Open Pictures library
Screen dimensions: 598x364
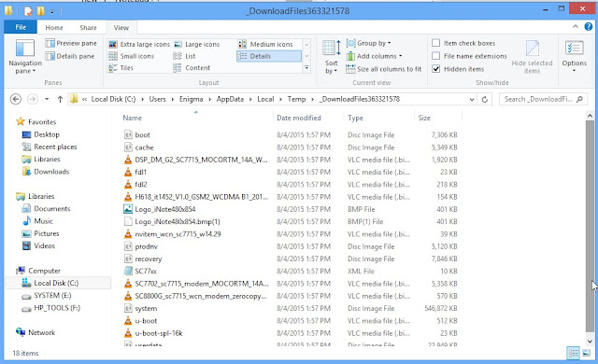46,233
